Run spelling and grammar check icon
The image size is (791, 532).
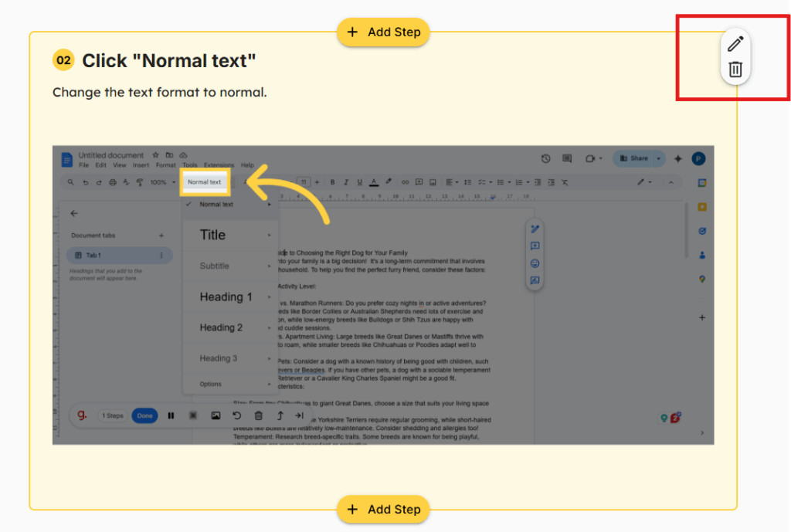[x=126, y=182]
